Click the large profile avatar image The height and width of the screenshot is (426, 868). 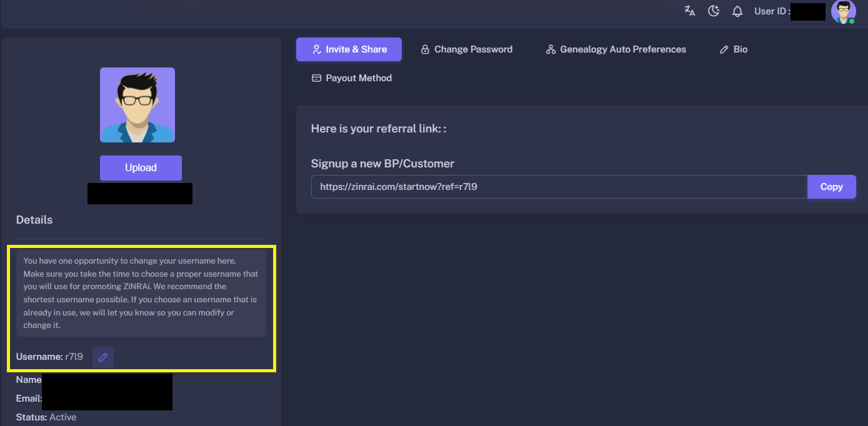coord(137,105)
